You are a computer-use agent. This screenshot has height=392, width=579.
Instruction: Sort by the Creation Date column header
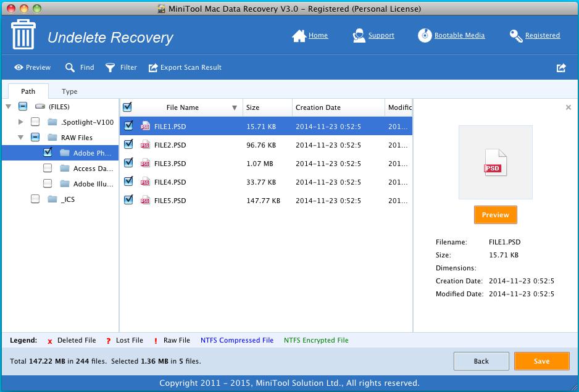[339, 107]
